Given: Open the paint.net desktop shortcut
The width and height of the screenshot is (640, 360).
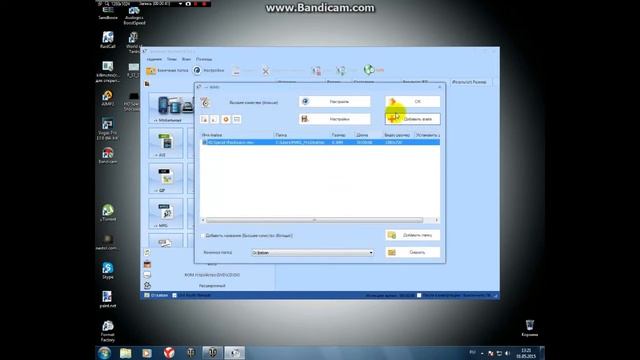Looking at the screenshot, I should click(108, 299).
